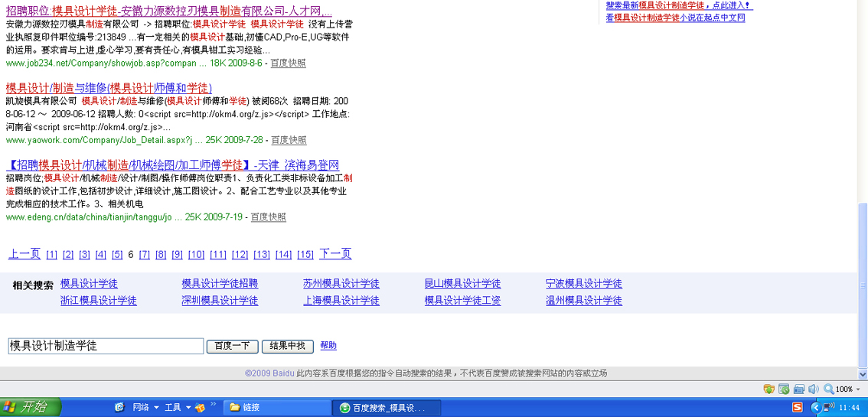Click the Sogou input method S icon
Screen dimensions: 868x417
(x=797, y=407)
